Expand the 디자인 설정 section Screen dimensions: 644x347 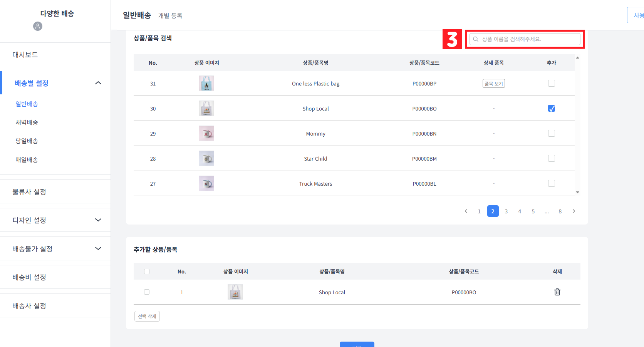pos(98,220)
